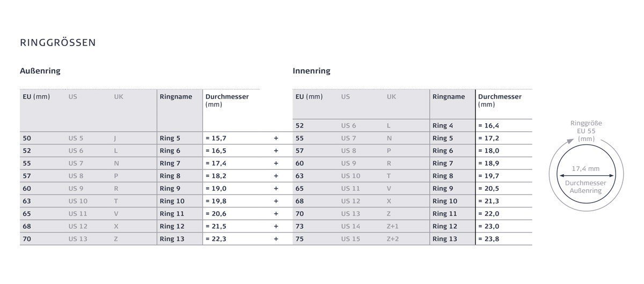Click the plus sign beside = 15,7
This screenshot has width=644, height=284.
pyautogui.click(x=276, y=138)
